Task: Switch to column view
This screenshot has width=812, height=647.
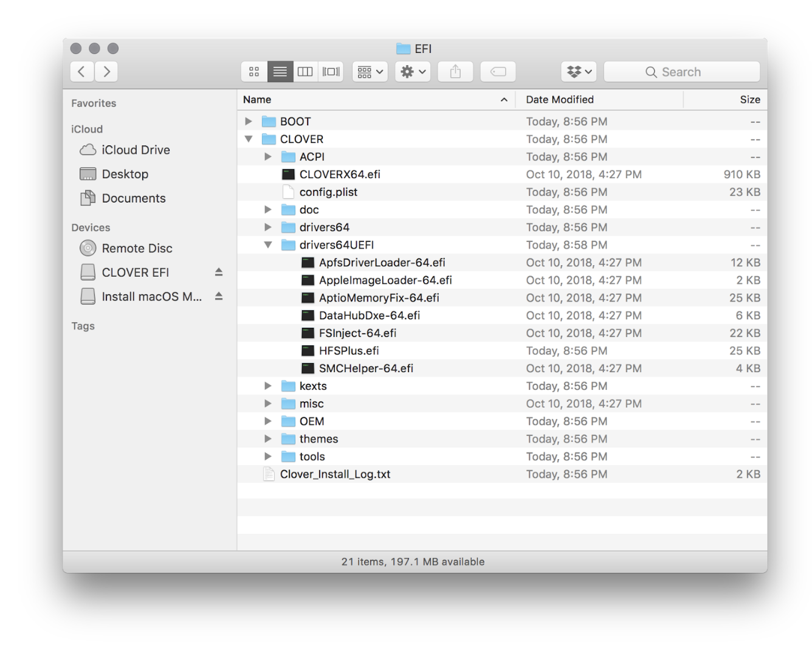Action: point(305,72)
